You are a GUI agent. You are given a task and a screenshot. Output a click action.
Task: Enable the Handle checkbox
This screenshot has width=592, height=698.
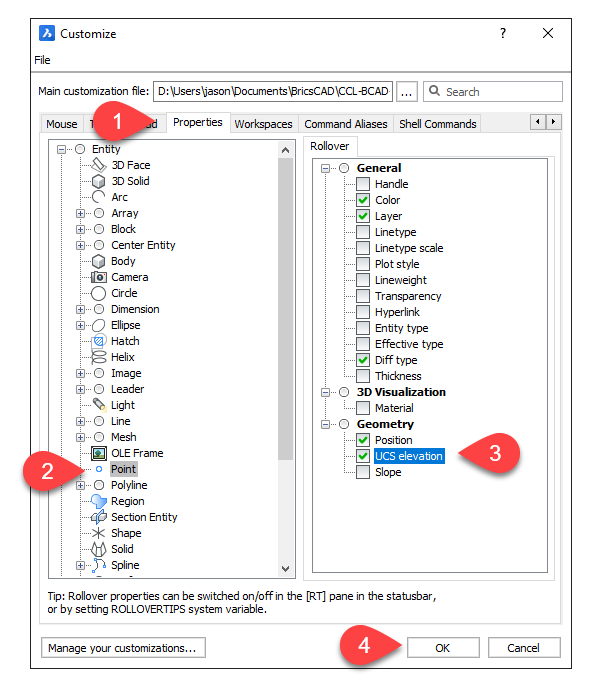363,184
